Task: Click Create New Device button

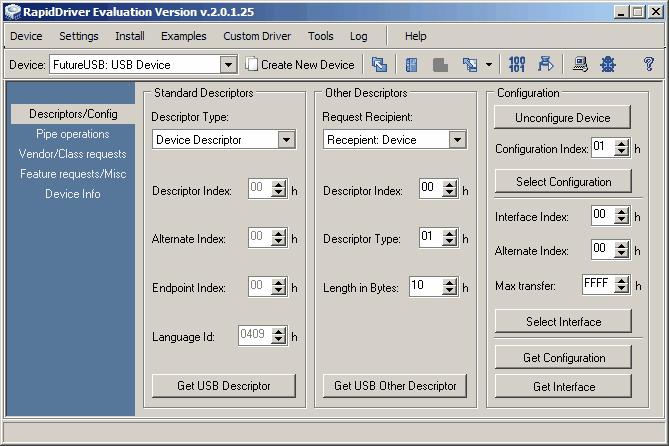Action: (300, 65)
